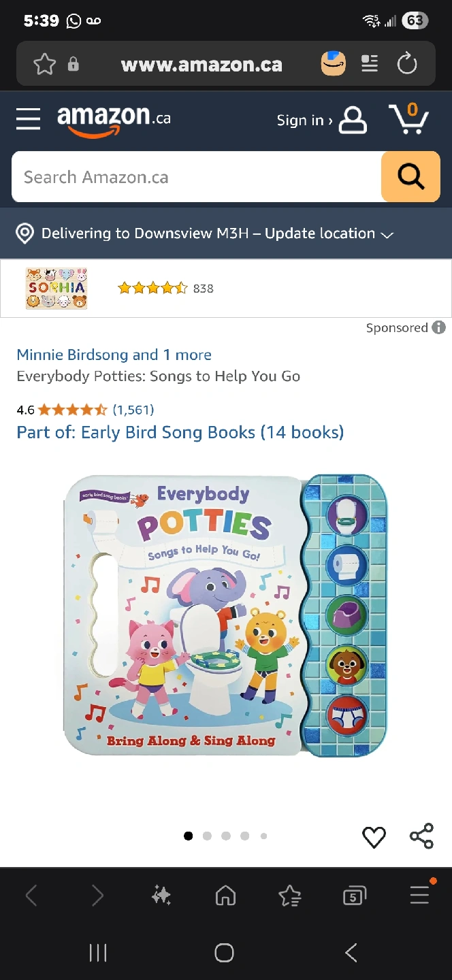Open reader mode icon in address bar
The image size is (452, 980).
tap(370, 64)
